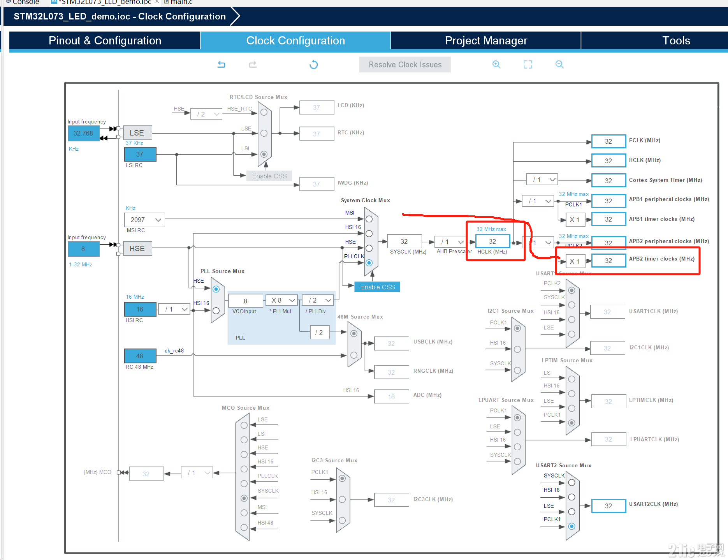Image resolution: width=728 pixels, height=560 pixels.
Task: Open the Project Manager tab
Action: [486, 41]
